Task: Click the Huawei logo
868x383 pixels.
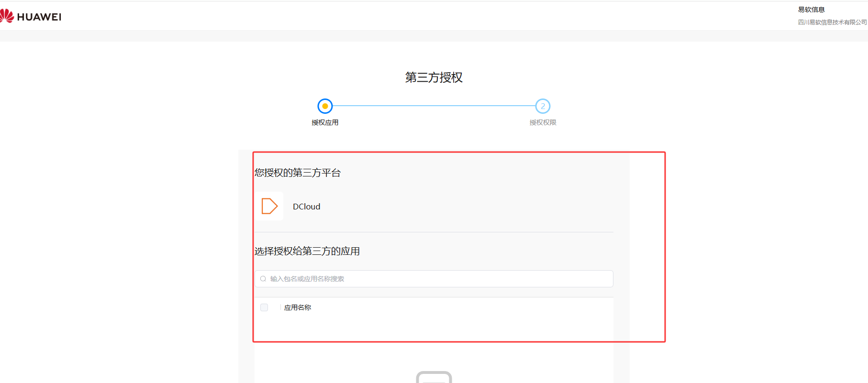Action: [31, 16]
